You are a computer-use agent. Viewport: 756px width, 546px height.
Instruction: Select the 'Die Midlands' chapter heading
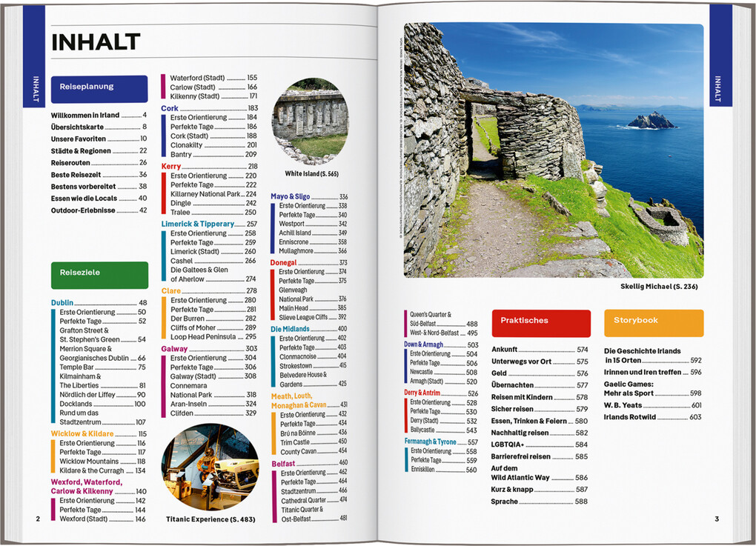click(x=308, y=329)
